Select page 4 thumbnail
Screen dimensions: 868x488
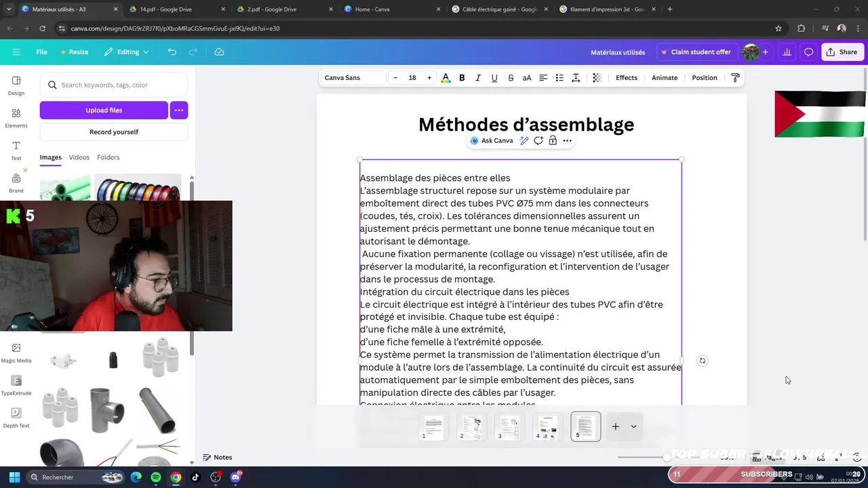[x=547, y=426]
